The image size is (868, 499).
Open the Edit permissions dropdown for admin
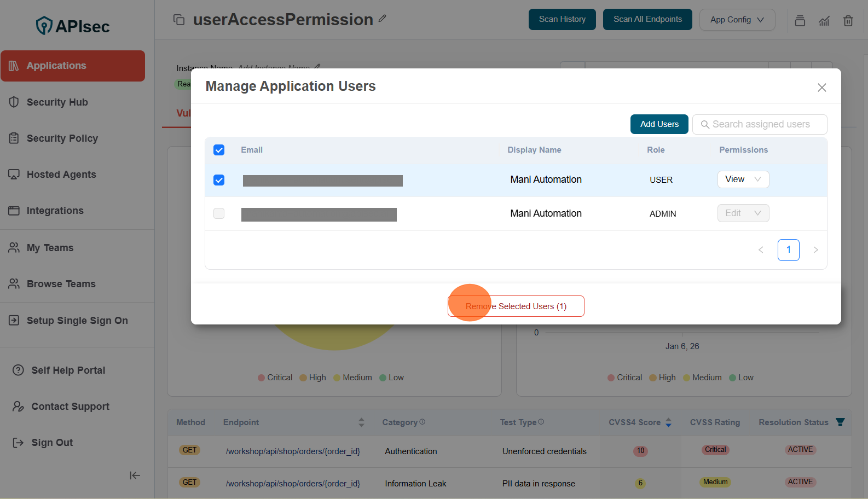[x=743, y=213]
